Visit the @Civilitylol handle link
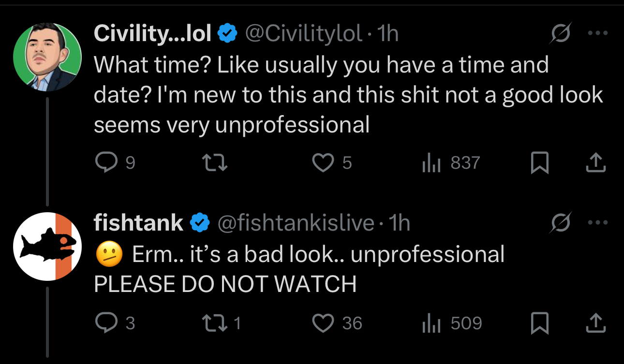 pyautogui.click(x=304, y=33)
